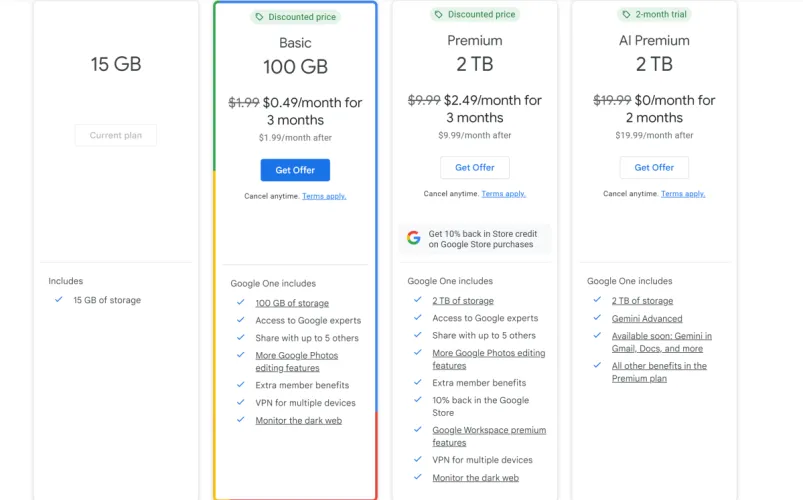Click the Google logo in store credit banner
The image size is (803, 500).
click(413, 238)
